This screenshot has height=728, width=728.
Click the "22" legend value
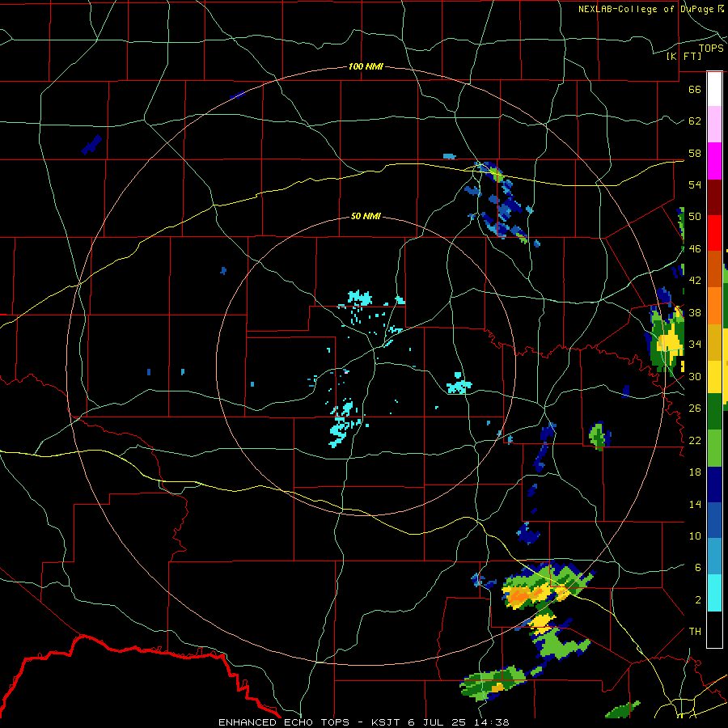point(695,441)
